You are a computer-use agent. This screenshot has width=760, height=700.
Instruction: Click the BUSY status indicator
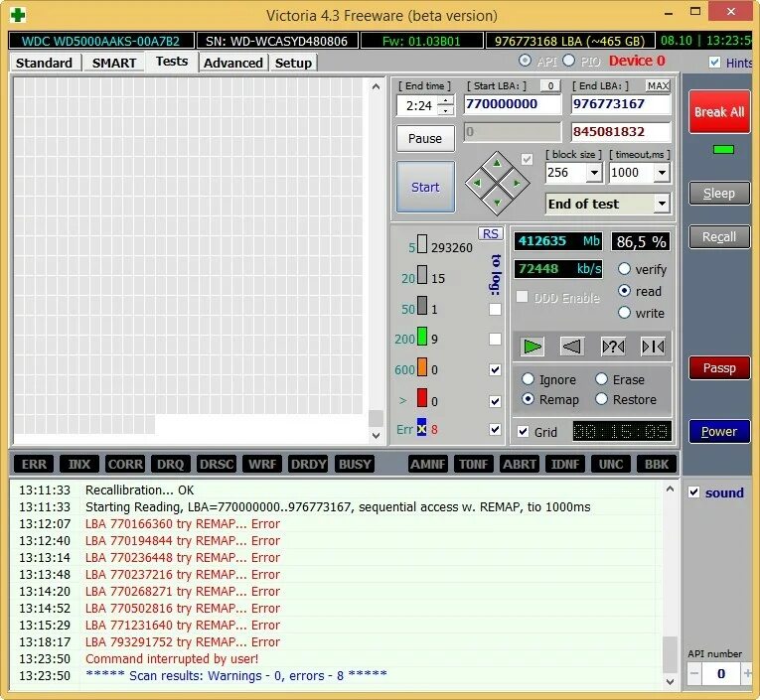tap(355, 464)
